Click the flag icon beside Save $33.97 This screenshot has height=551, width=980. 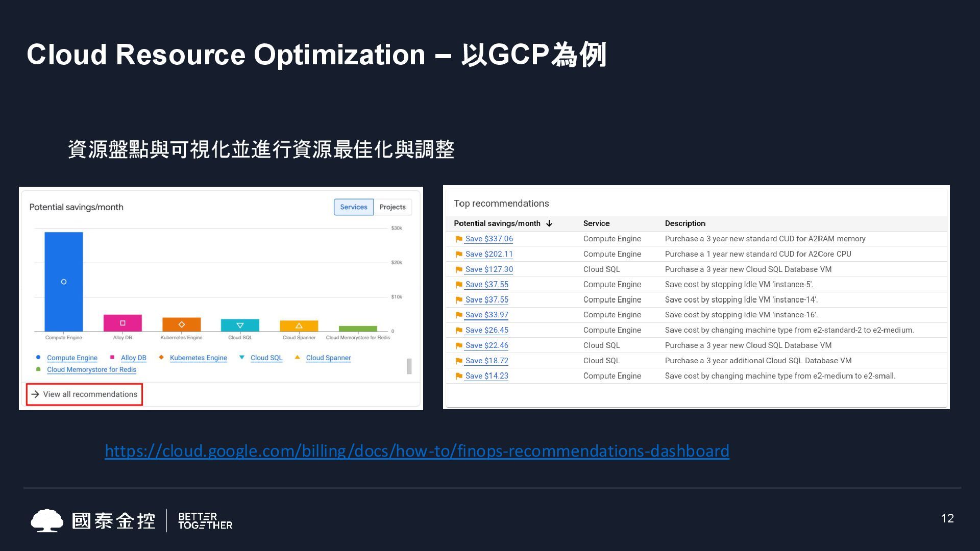[x=458, y=315]
